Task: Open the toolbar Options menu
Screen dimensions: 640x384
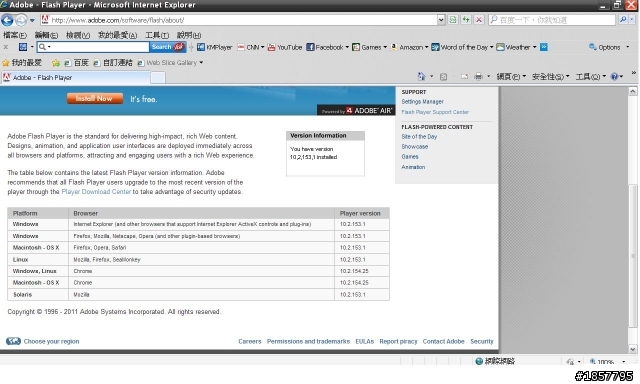Action: (x=609, y=47)
